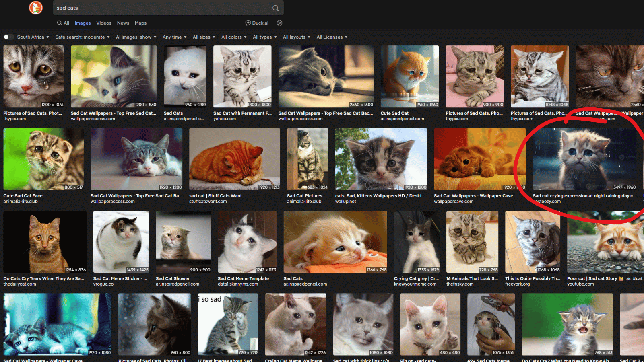The width and height of the screenshot is (644, 362).
Task: Go to the Maps tab
Action: 140,23
